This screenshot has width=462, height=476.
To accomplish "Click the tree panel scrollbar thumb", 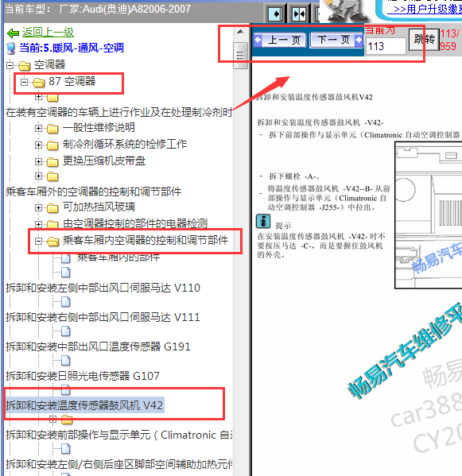I will (240, 56).
